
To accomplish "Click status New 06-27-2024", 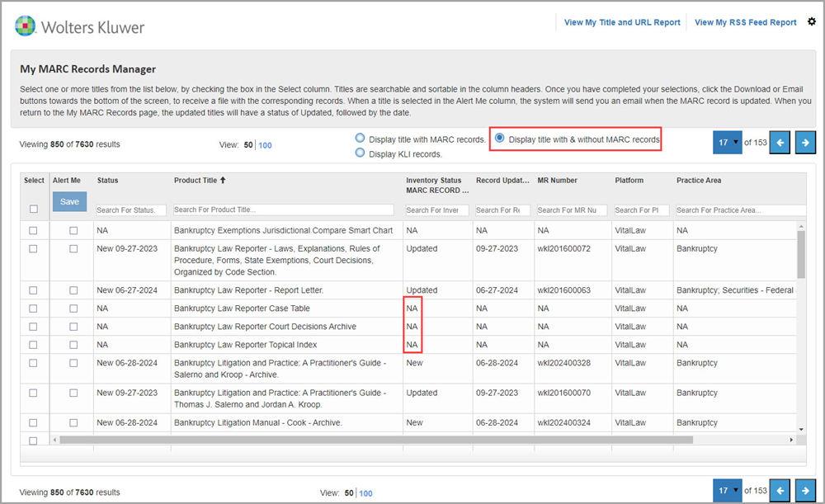I will [127, 290].
